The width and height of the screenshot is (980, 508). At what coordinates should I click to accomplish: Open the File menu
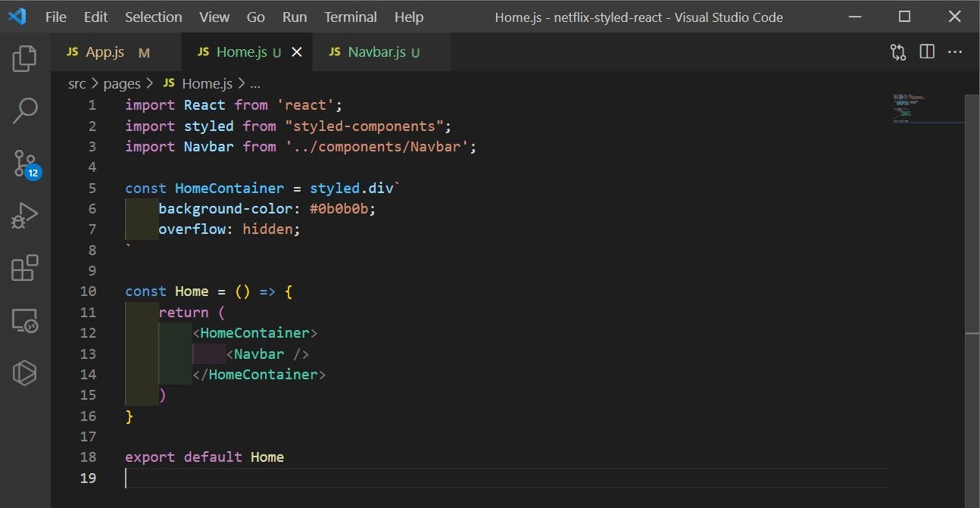tap(56, 17)
